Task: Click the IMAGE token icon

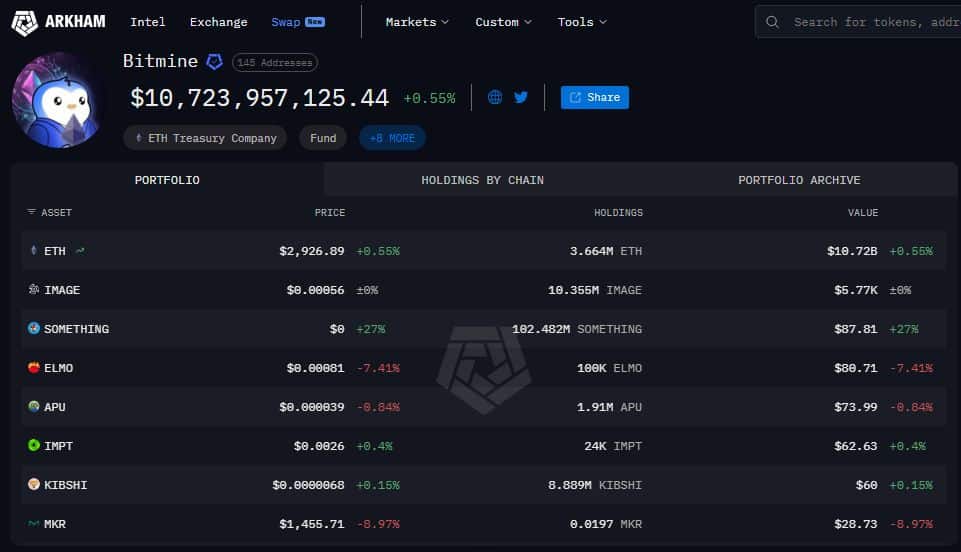Action: click(34, 289)
